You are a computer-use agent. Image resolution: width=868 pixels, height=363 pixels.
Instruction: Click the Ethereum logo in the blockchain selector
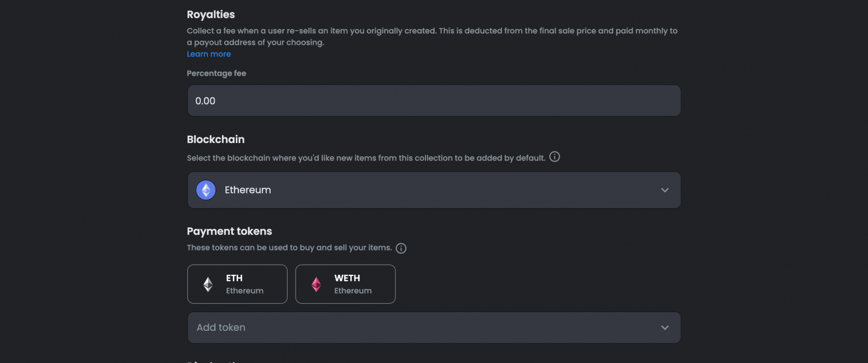pos(206,190)
